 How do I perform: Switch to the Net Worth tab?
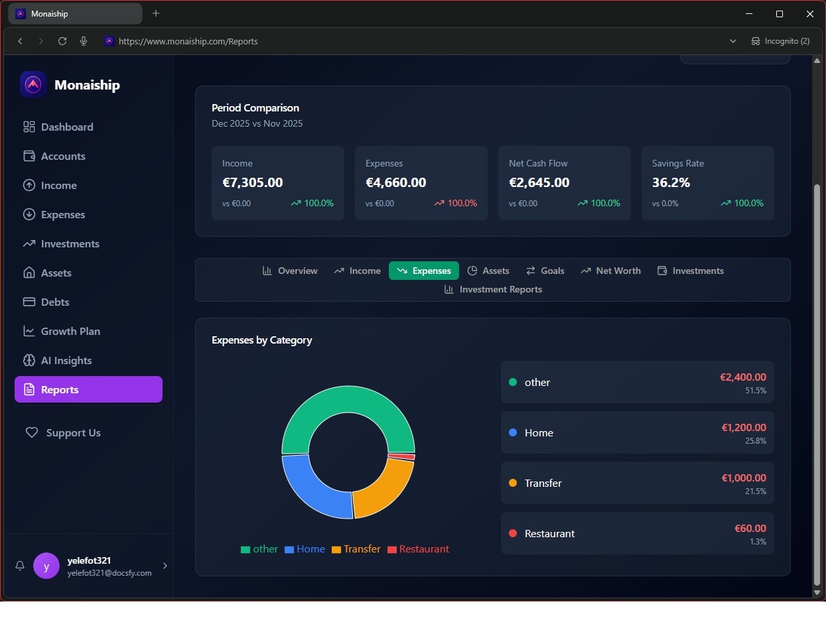[x=610, y=271]
